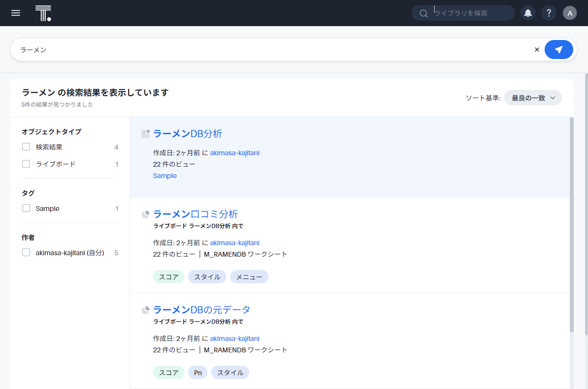Expand the 最良の一致 sort dropdown
The image size is (588, 389).
pos(533,98)
